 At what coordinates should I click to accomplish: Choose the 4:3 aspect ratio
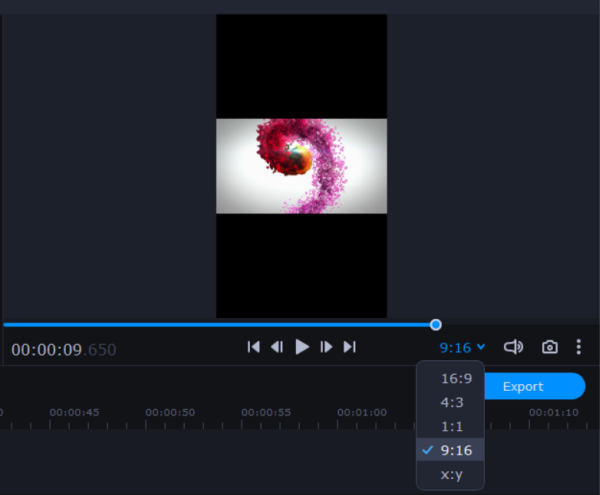point(452,402)
